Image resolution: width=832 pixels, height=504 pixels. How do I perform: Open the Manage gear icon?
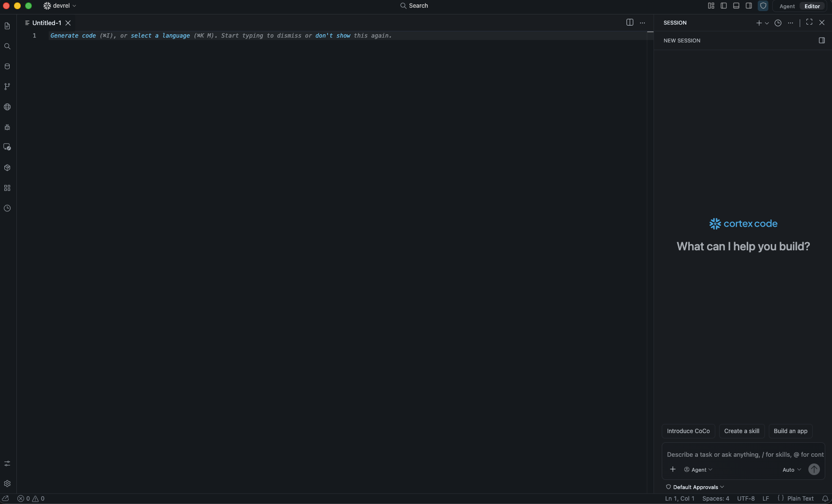pyautogui.click(x=7, y=484)
